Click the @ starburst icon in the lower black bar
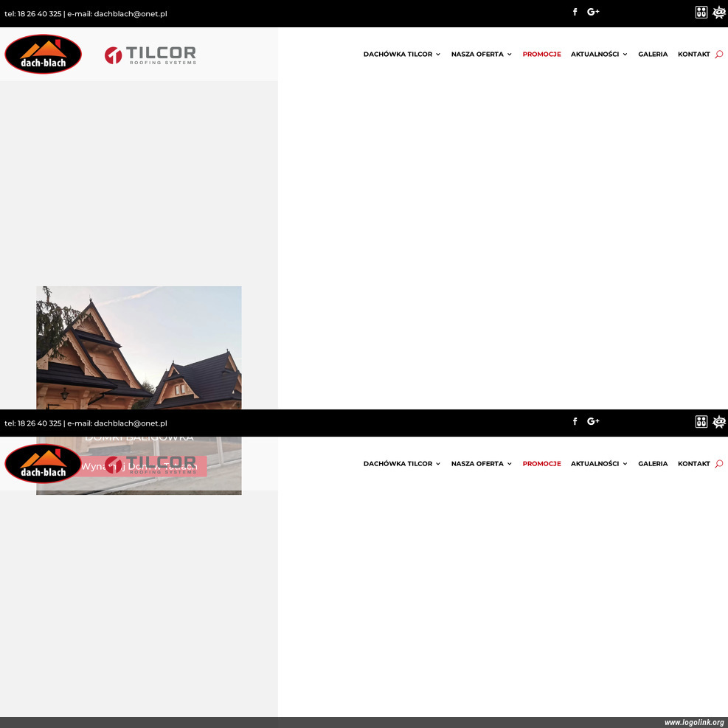Viewport: 728px width, 728px height. [719, 422]
